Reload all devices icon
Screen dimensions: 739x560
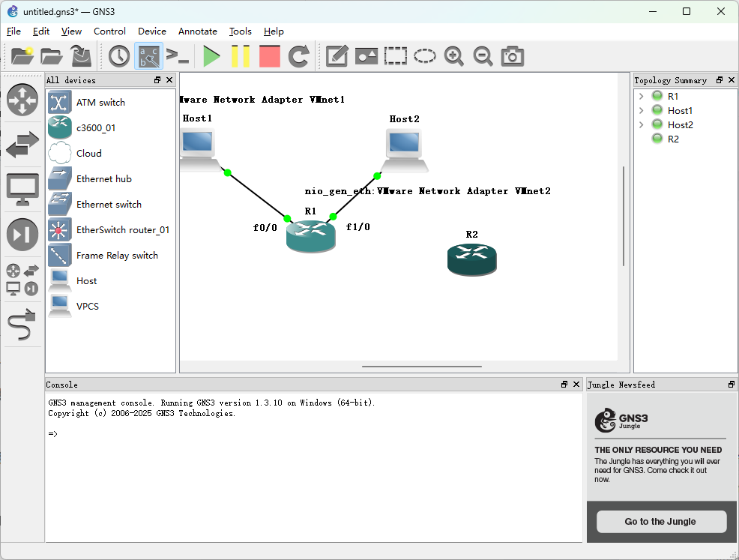click(x=299, y=56)
